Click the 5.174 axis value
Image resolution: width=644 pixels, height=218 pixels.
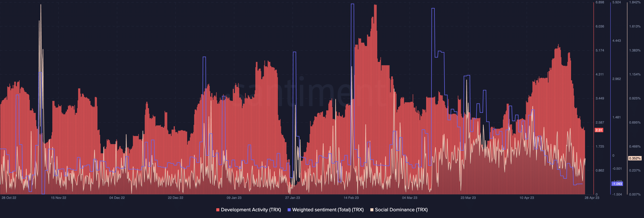point(600,51)
